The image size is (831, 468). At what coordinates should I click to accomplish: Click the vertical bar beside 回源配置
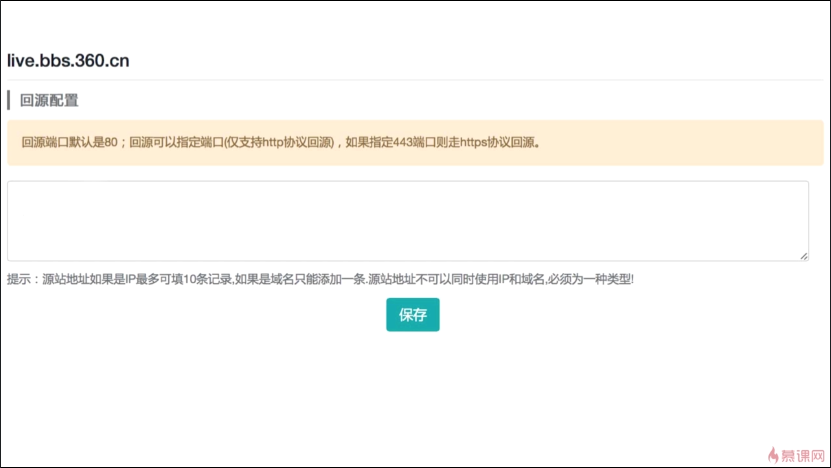9,100
